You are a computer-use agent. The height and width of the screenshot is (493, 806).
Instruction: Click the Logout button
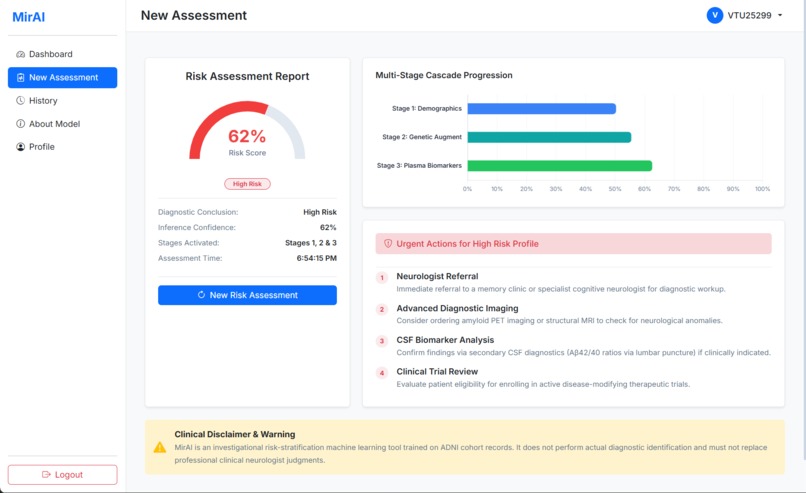pos(62,474)
